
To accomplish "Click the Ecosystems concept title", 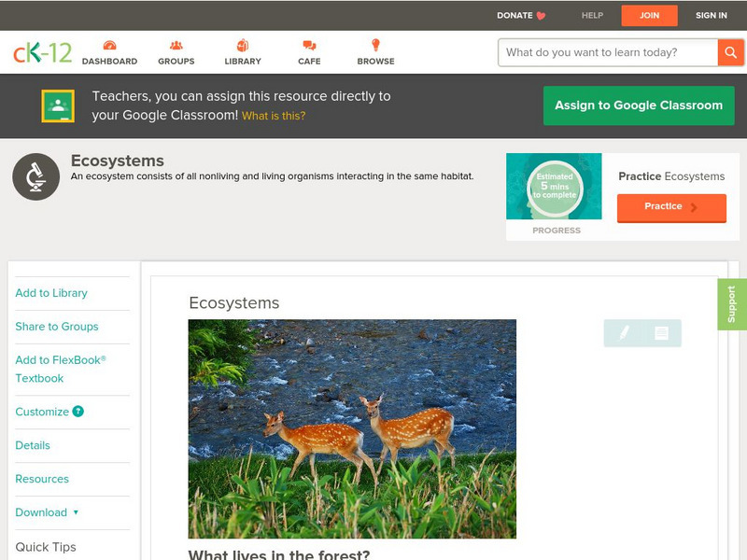I will [118, 161].
